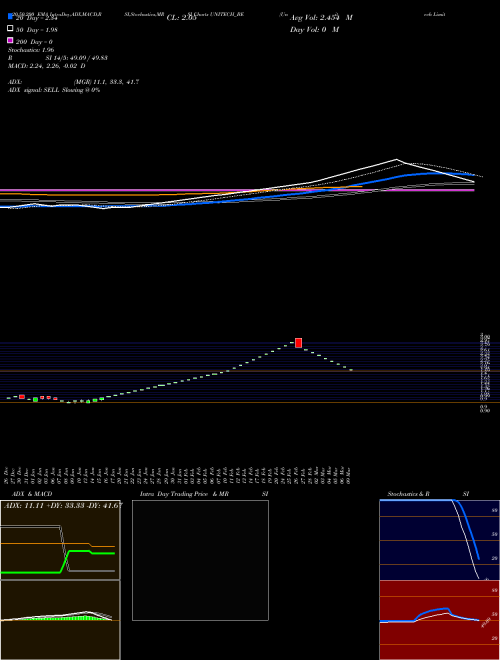This screenshot has width=500, height=660.
Task: Click the magenta 200 Day legend swatch
Action: (x=10, y=40)
